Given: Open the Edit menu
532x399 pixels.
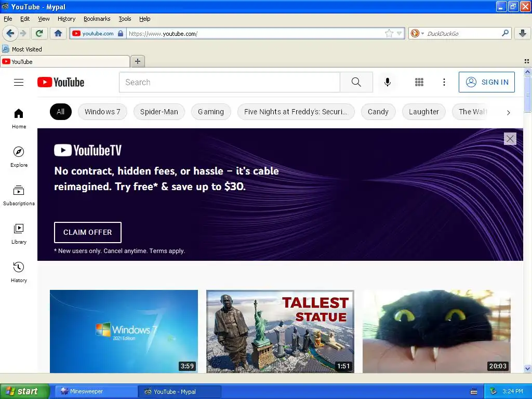Looking at the screenshot, I should [25, 19].
